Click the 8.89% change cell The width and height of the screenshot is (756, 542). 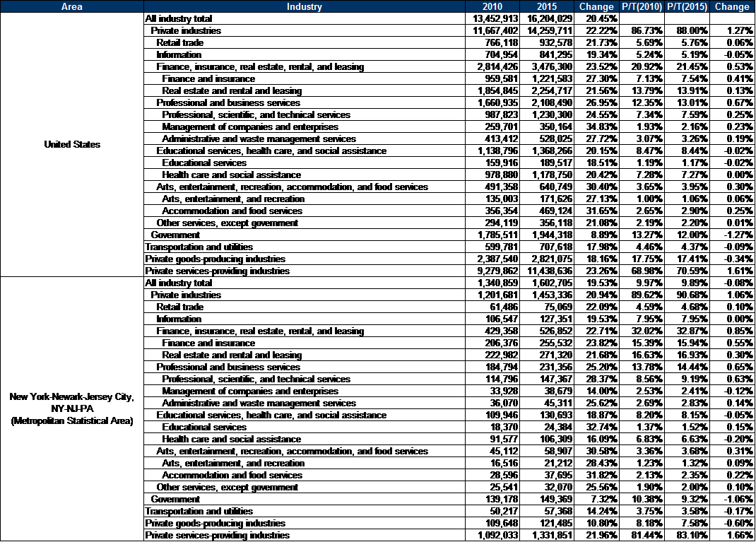pos(596,235)
